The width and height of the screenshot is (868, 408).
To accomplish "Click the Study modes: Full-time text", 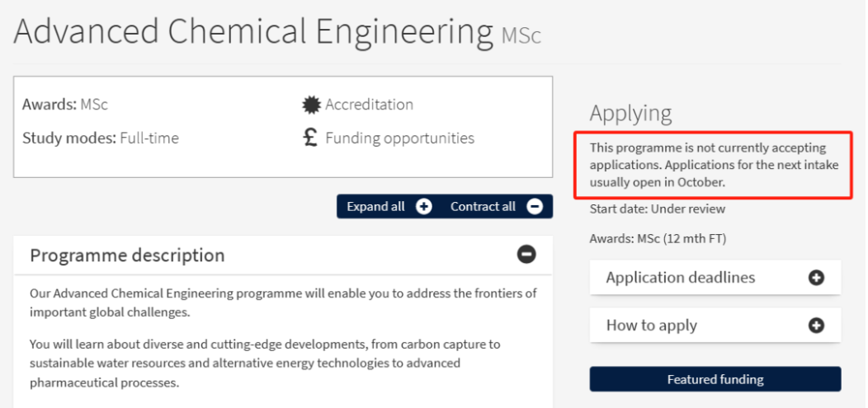I will [x=101, y=138].
